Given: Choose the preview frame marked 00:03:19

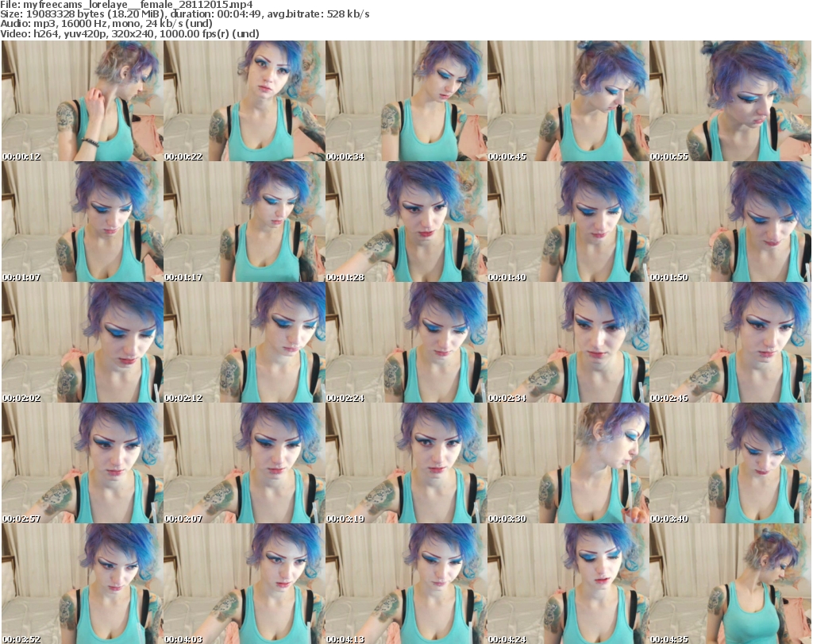Looking at the screenshot, I should coord(406,463).
